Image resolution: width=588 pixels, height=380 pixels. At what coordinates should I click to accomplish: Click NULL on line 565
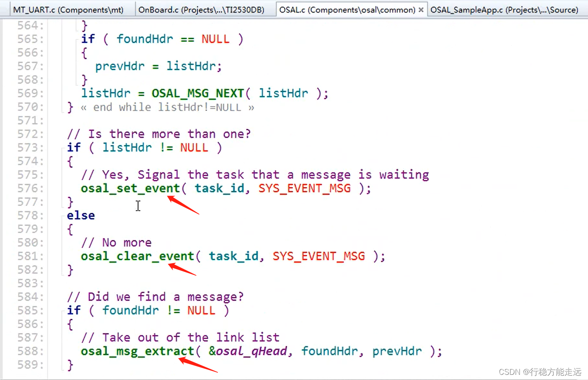coord(215,39)
